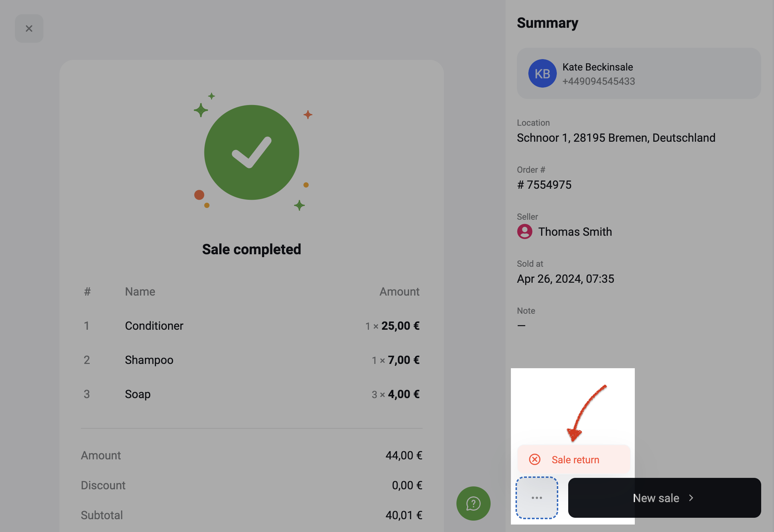Click the KB customer avatar
This screenshot has height=532, width=774.
(542, 73)
